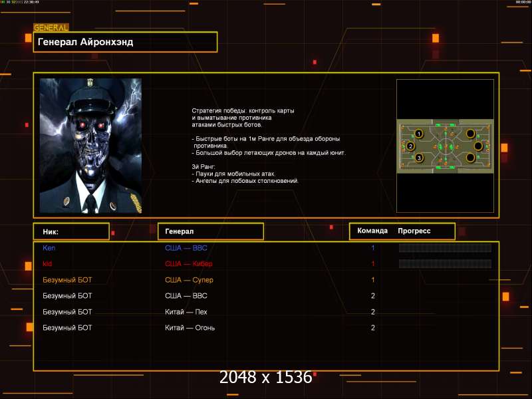The width and height of the screenshot is (532, 399).
Task: Click the '3й Ранг:' heading
Action: click(x=203, y=167)
